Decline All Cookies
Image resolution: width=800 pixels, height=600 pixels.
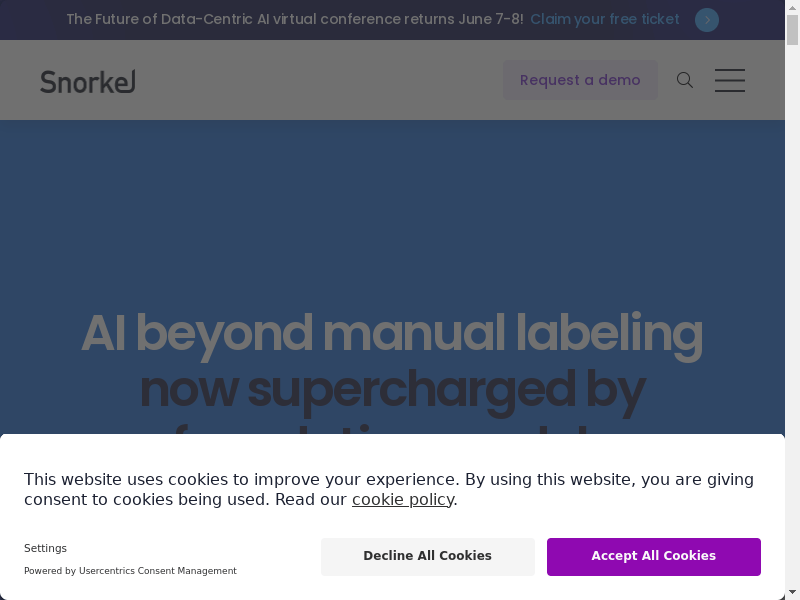click(428, 557)
